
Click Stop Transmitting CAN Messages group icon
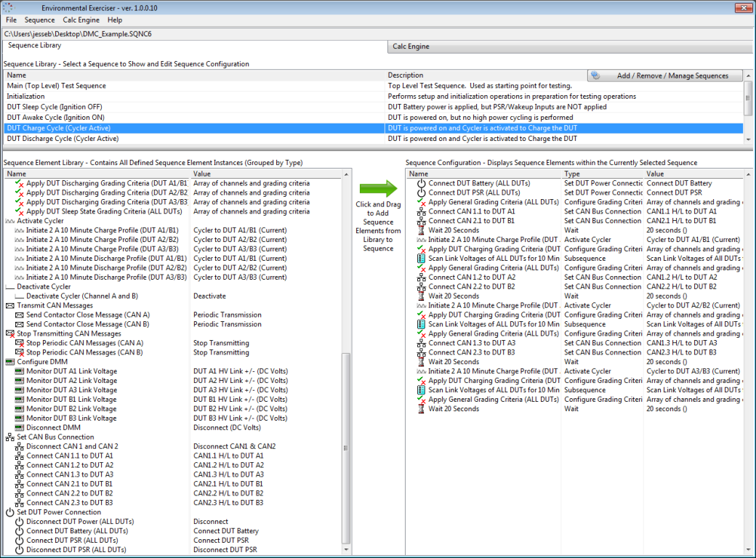(x=9, y=333)
